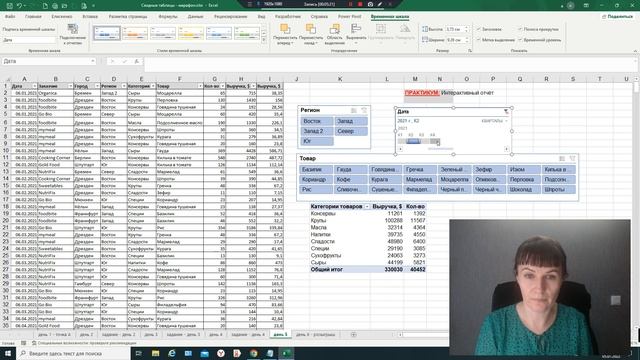This screenshot has height=360, width=640.
Task: Select the К2 quarter segment on the timeline
Action: 413,141
